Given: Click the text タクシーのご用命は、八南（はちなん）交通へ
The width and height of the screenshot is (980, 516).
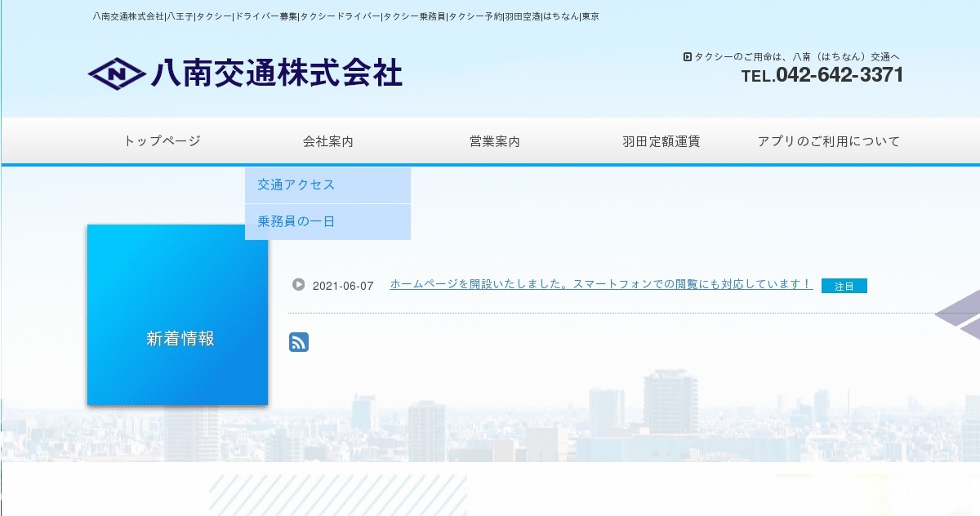Looking at the screenshot, I should click(x=796, y=57).
